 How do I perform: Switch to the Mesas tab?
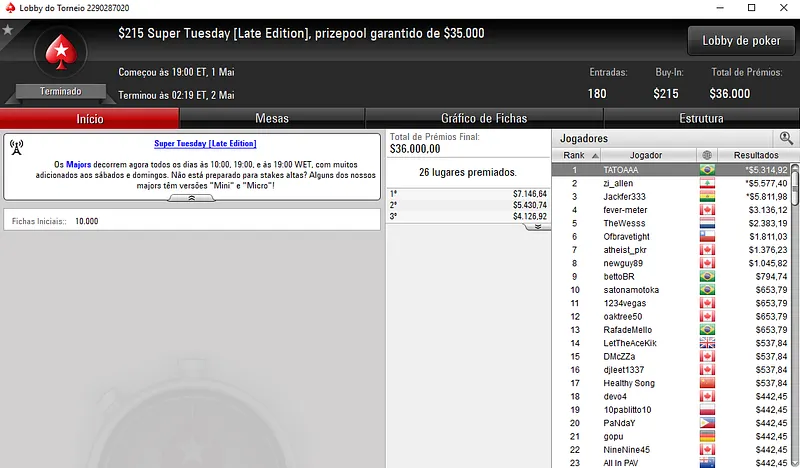coord(272,118)
